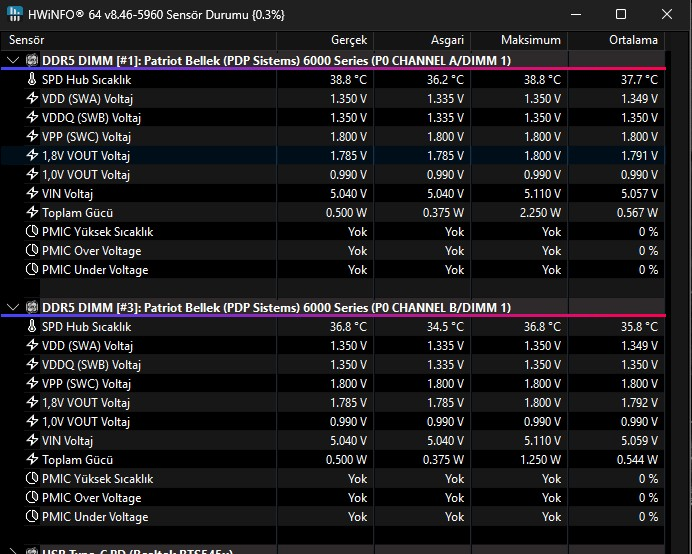Click the Ortalama column header
692x554 pixels.
tap(616, 40)
